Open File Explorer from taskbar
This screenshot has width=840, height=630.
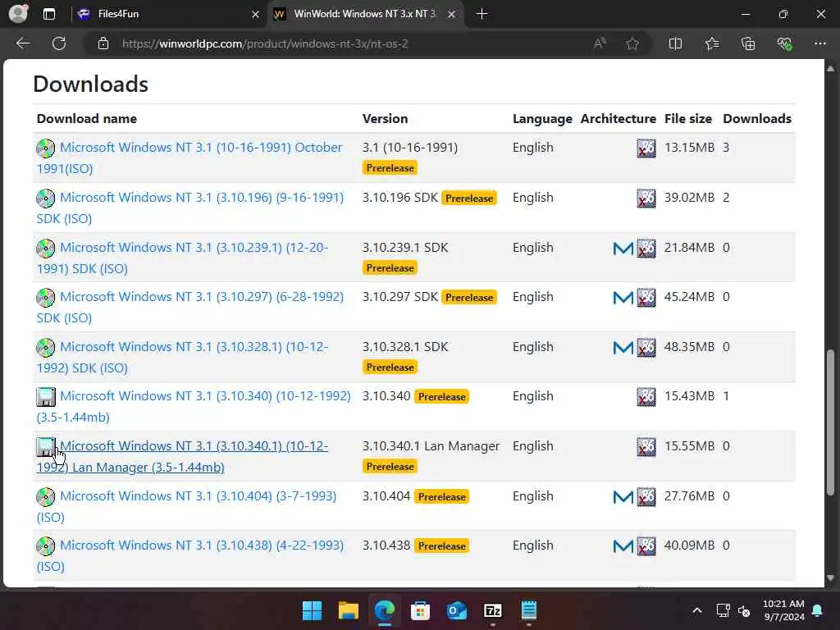coord(348,610)
